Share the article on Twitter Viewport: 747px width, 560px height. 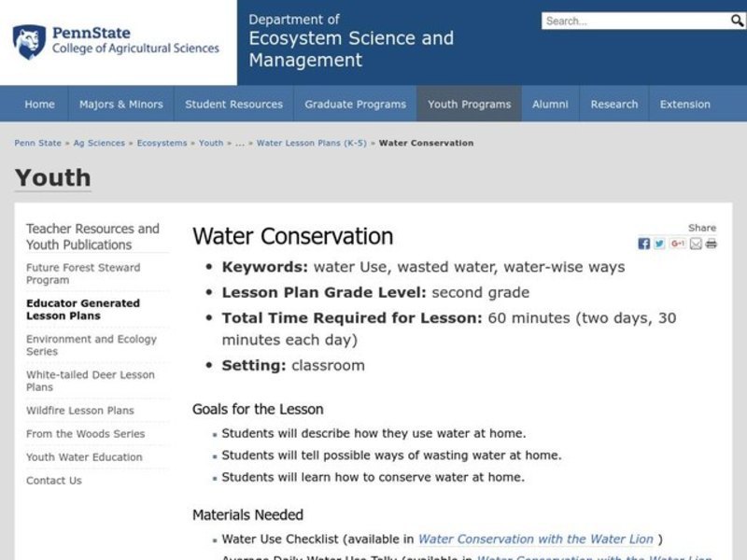[659, 244]
